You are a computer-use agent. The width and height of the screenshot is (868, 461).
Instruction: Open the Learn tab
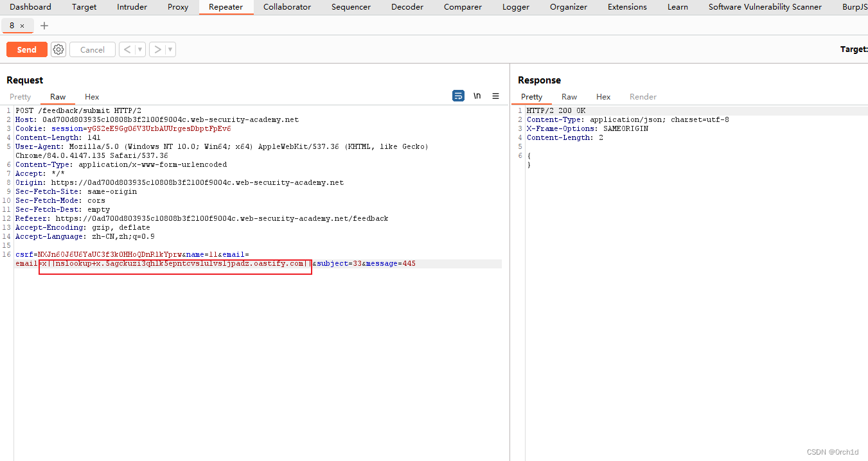click(x=678, y=7)
